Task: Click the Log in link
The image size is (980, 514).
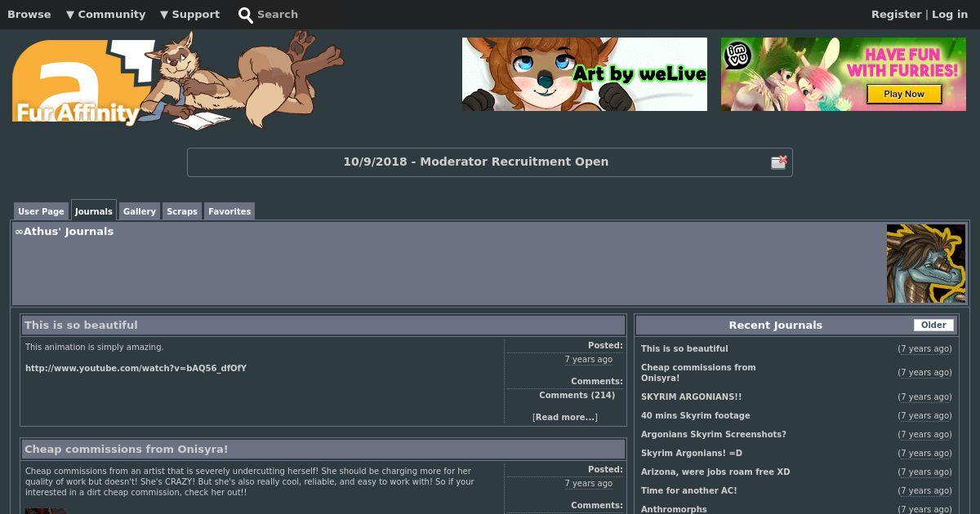Action: (950, 15)
